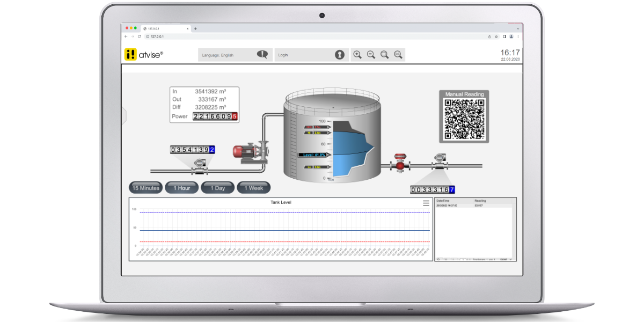This screenshot has height=322, width=644.
Task: Select the 1:1 zoom reset icon
Action: 397,54
